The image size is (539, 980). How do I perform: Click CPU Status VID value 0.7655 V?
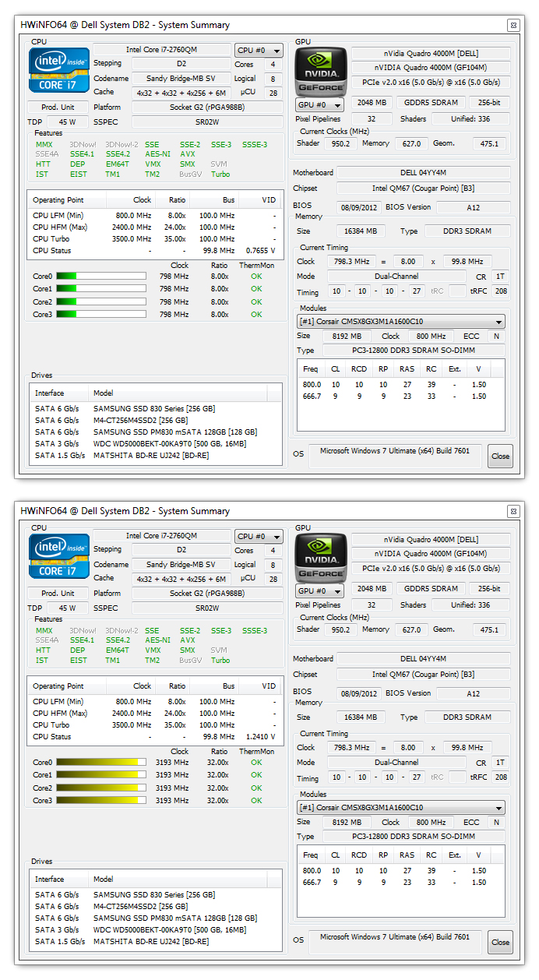click(x=261, y=251)
